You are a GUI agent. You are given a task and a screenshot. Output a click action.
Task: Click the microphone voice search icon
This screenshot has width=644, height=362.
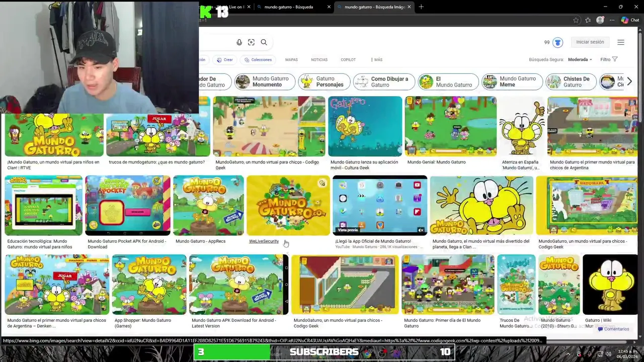pos(239,42)
